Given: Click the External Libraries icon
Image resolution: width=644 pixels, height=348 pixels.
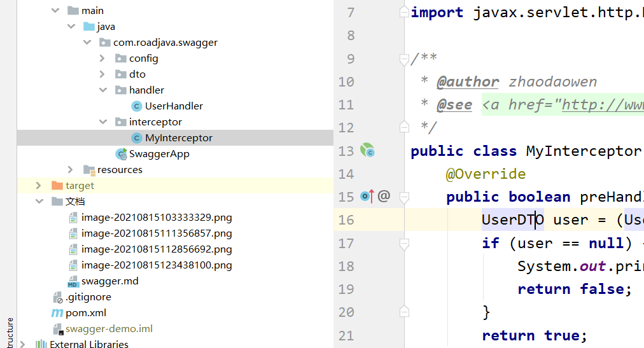Looking at the screenshot, I should pos(41,344).
